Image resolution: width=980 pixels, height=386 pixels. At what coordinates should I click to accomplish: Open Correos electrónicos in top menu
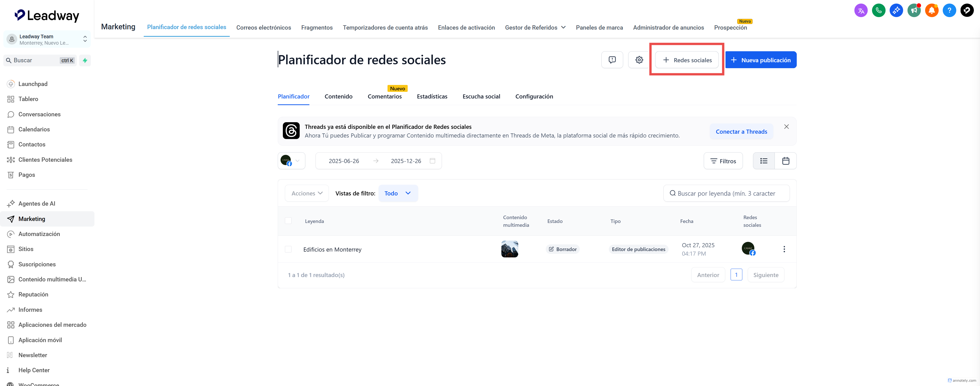263,27
